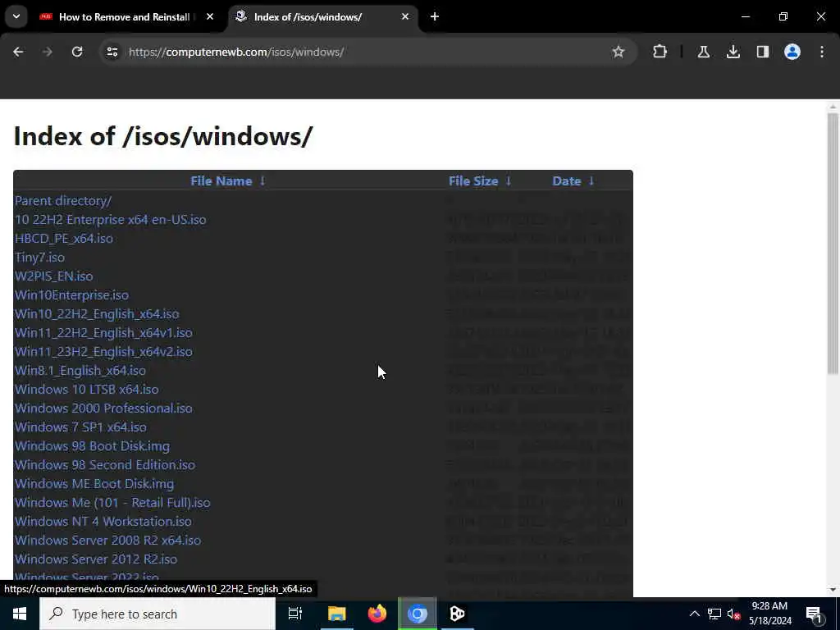Open File Explorer from the taskbar
The image size is (840, 630).
(337, 614)
